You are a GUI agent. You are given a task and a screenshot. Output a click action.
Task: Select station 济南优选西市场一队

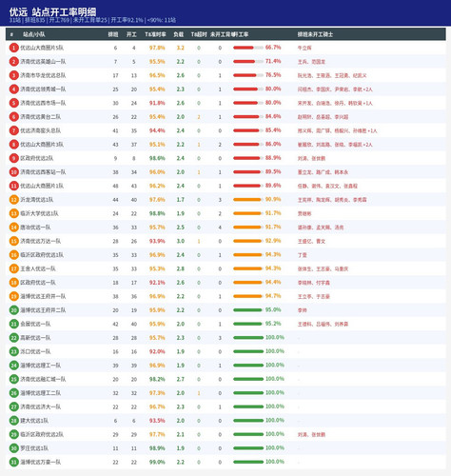tap(43, 103)
